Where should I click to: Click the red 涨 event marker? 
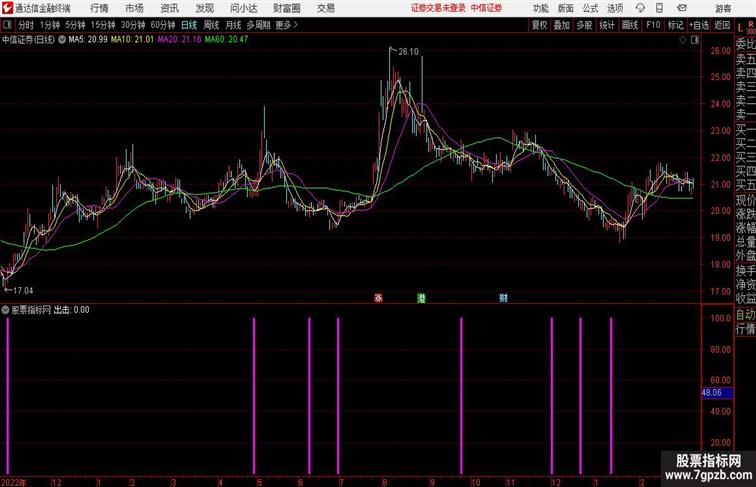378,298
